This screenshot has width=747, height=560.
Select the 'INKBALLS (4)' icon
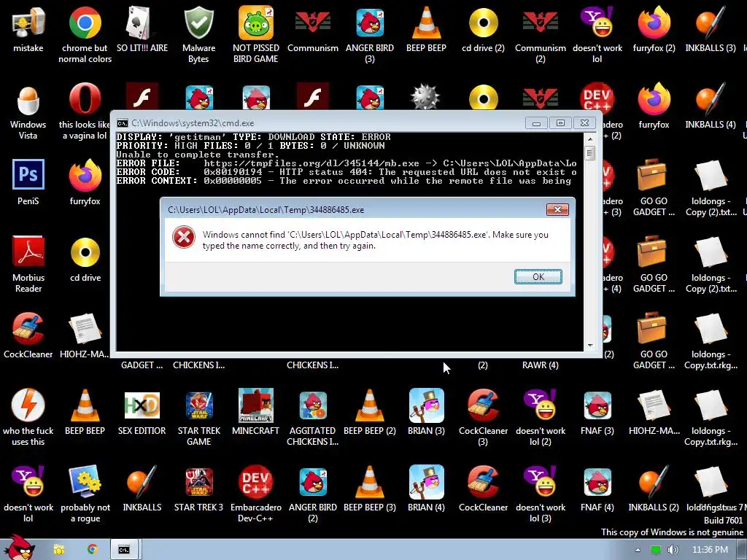click(711, 106)
